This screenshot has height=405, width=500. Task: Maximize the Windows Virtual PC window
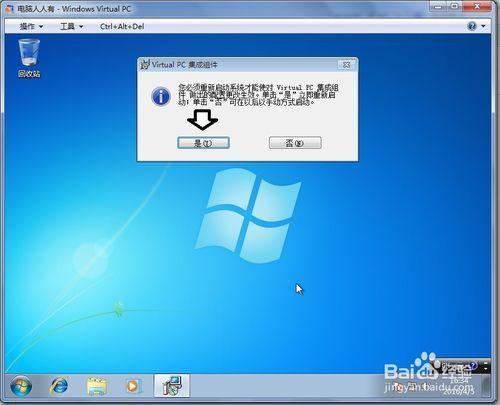tap(455, 6)
